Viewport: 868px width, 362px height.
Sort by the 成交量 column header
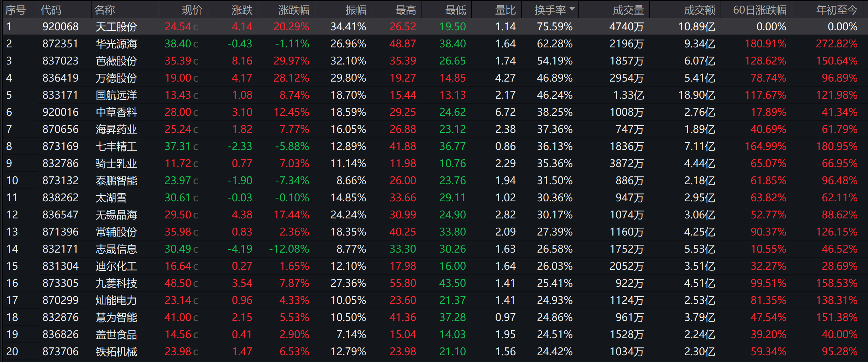[x=628, y=10]
